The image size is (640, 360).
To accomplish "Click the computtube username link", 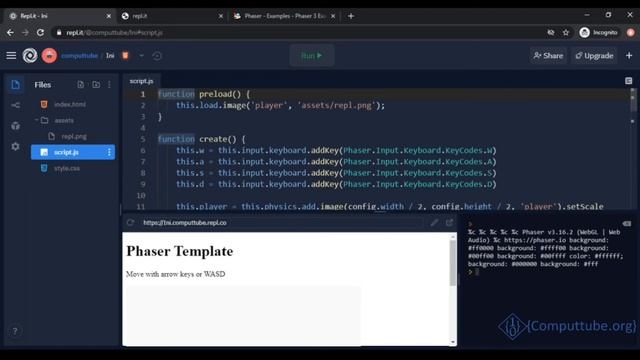I will tap(79, 56).
